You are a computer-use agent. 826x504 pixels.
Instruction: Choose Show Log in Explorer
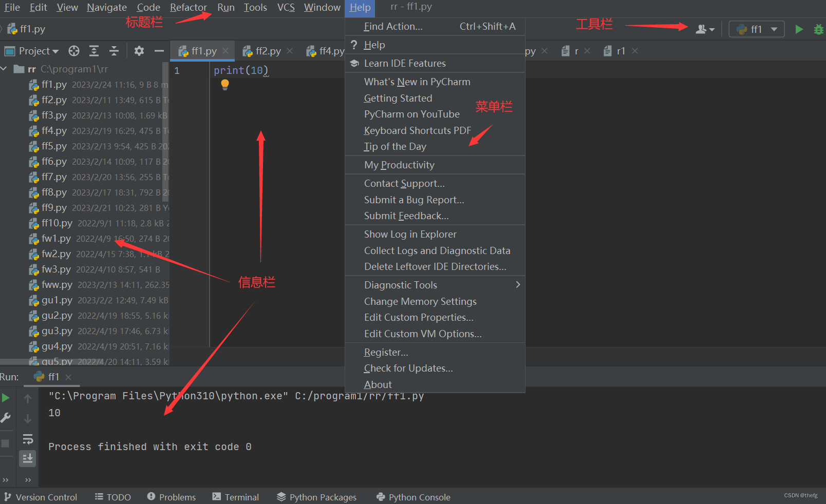(435, 234)
